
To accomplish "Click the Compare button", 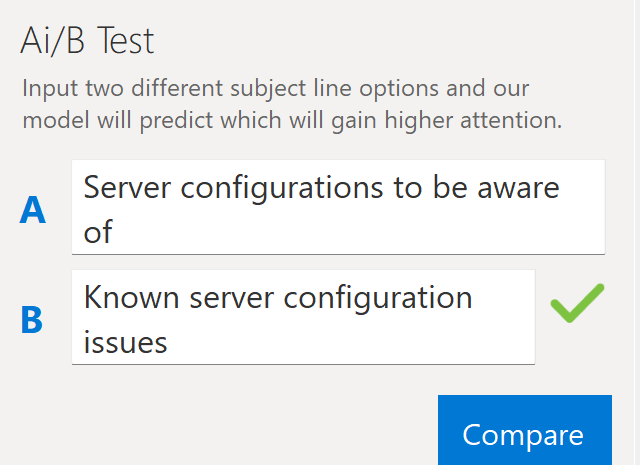I will [x=523, y=435].
